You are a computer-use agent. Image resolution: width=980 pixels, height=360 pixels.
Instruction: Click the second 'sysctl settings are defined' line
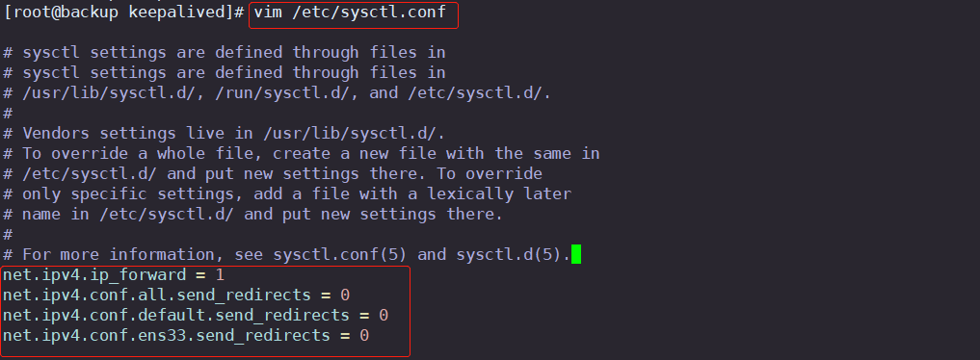(x=225, y=73)
